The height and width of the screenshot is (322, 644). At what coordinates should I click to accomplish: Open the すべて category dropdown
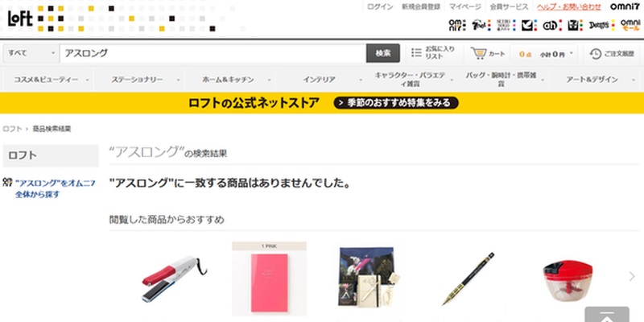tap(31, 53)
